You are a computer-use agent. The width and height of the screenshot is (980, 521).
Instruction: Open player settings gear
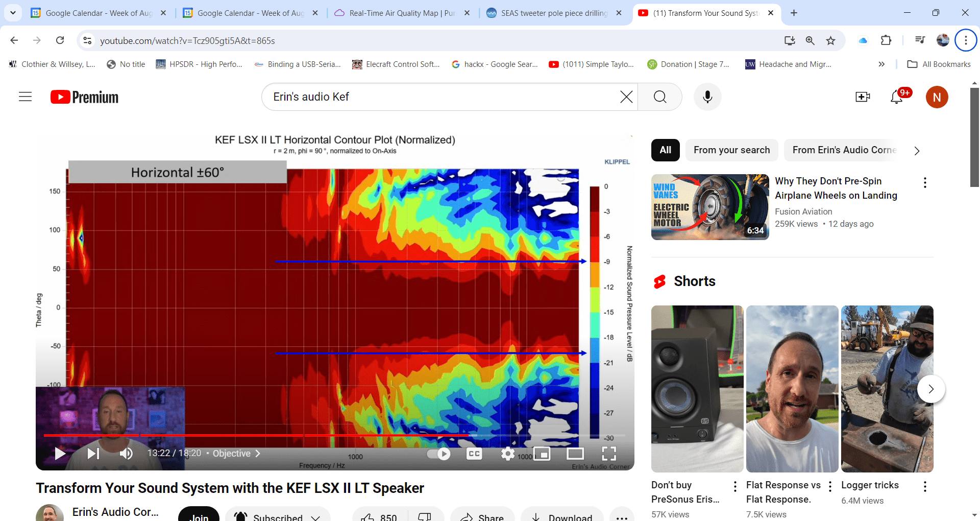tap(508, 454)
